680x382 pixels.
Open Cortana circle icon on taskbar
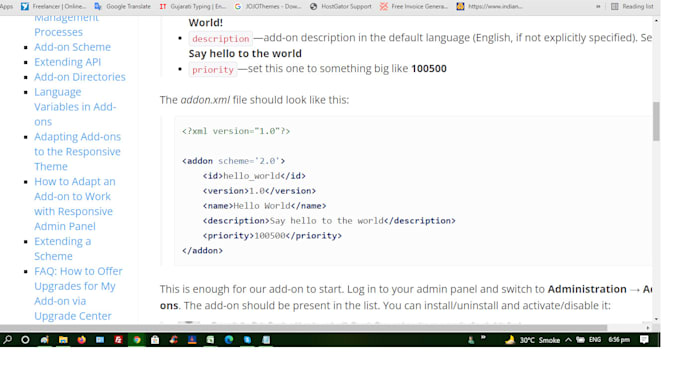(25, 340)
